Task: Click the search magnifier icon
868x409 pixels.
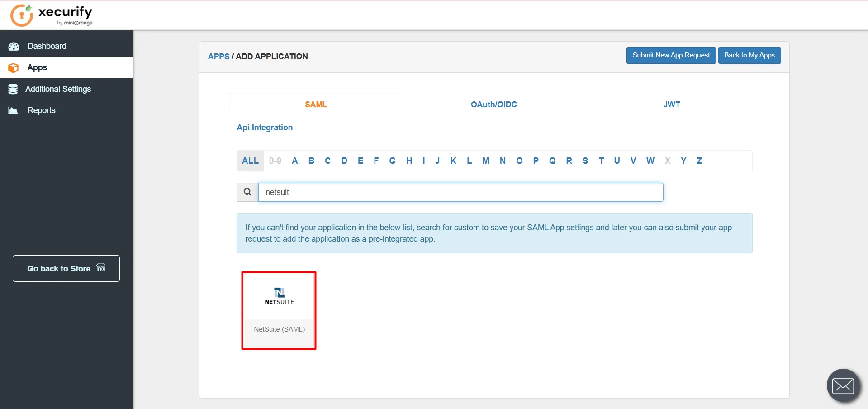Action: pos(247,192)
